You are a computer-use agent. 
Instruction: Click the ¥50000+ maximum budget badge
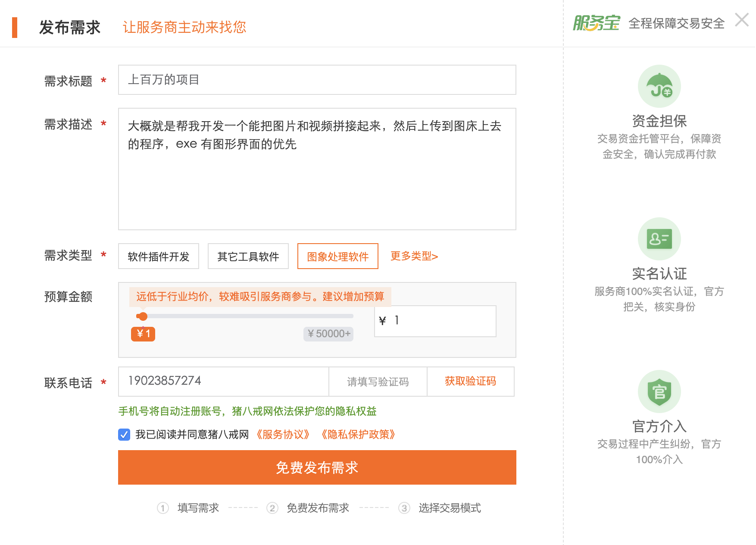tap(328, 334)
